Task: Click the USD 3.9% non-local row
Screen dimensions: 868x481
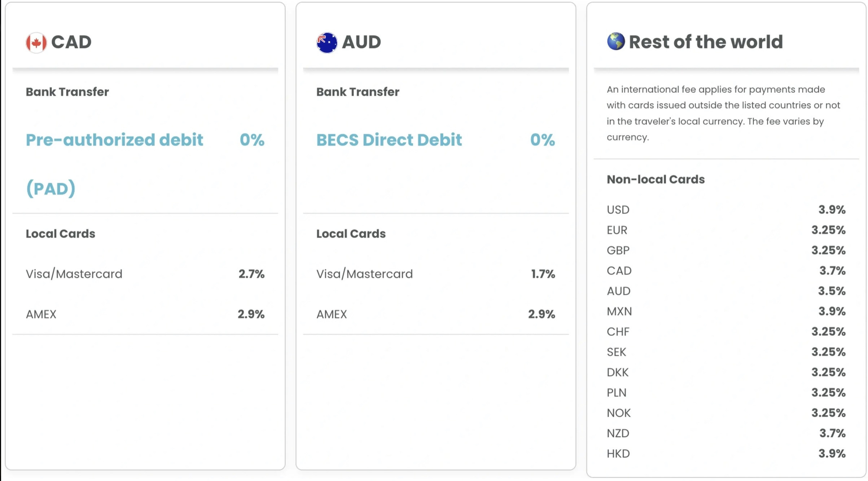Action: point(726,209)
